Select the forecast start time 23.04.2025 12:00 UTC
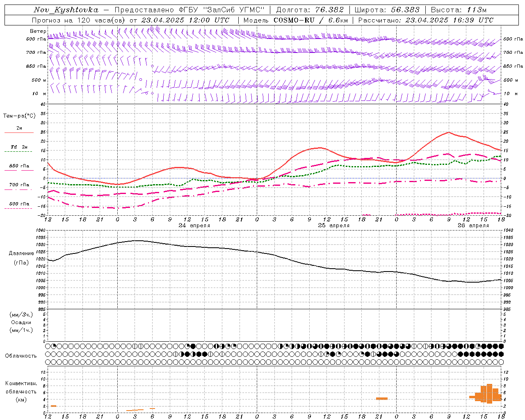This screenshot has width=525, height=420. pyautogui.click(x=185, y=20)
